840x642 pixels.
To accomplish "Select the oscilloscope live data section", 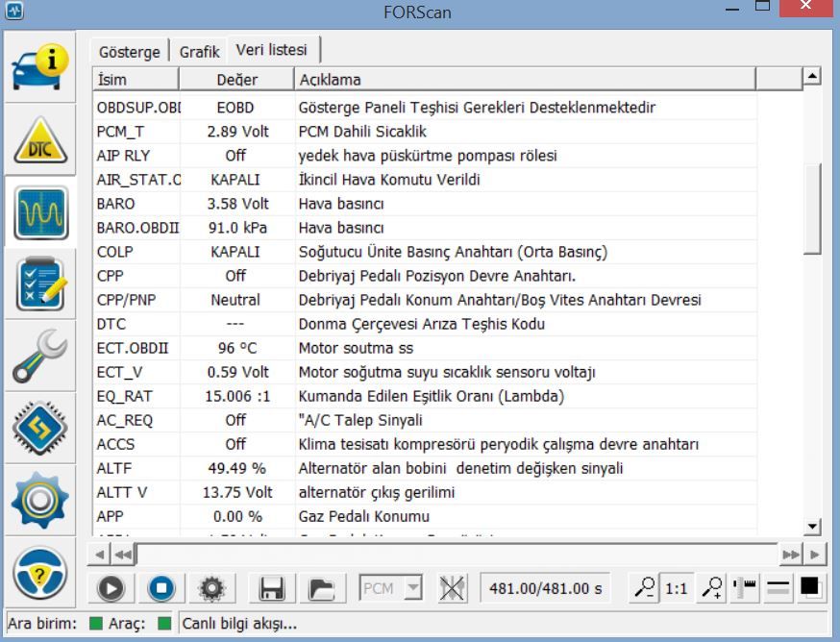I will 41,212.
